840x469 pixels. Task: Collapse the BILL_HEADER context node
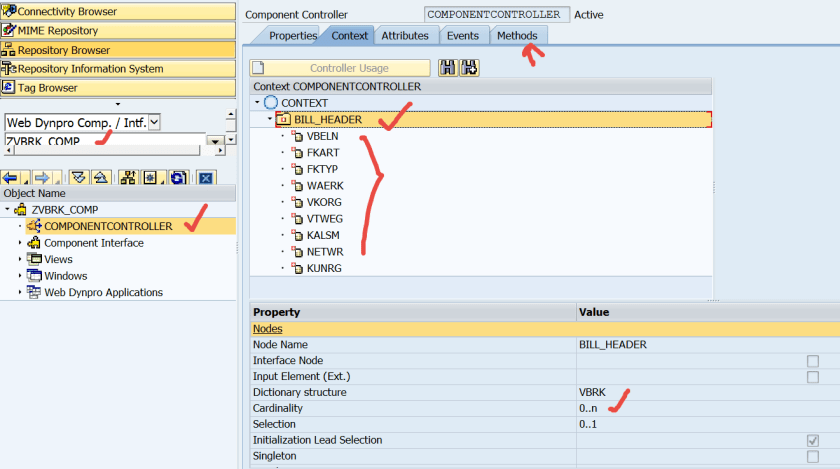pyautogui.click(x=270, y=120)
